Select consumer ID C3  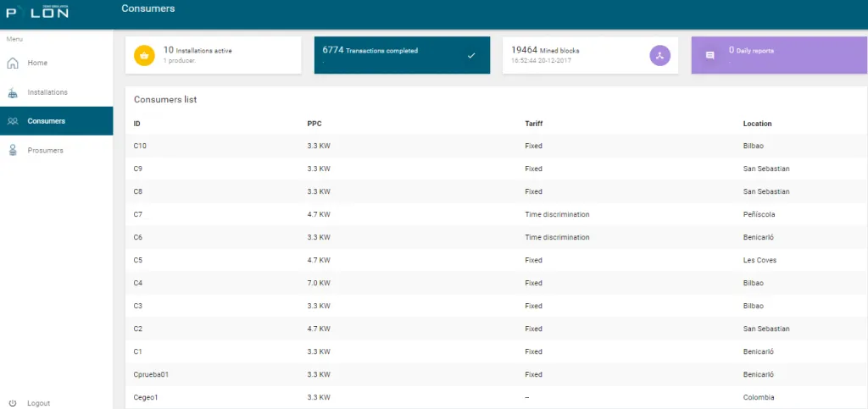[138, 306]
